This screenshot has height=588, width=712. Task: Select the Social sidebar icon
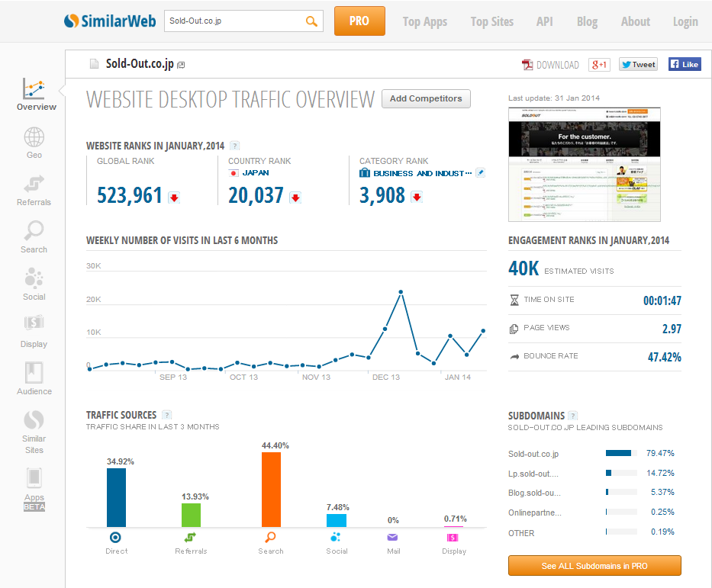[x=34, y=284]
